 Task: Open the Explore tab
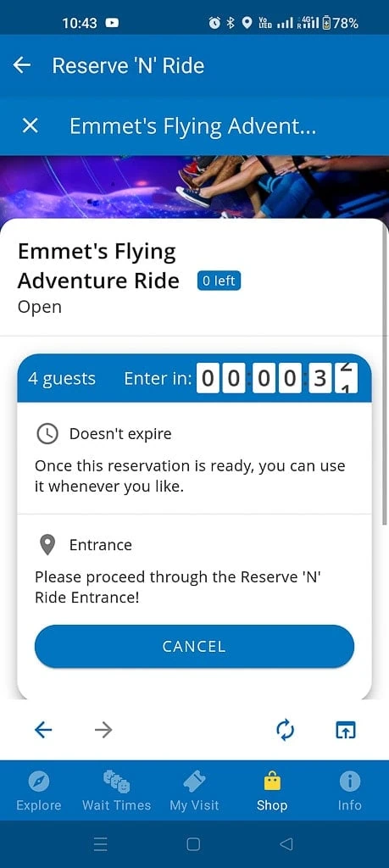click(39, 792)
